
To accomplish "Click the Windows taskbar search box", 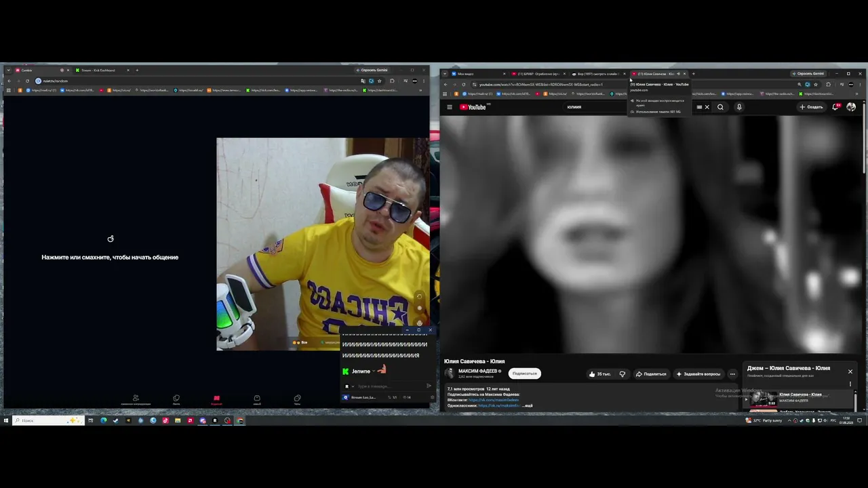I will pos(47,420).
